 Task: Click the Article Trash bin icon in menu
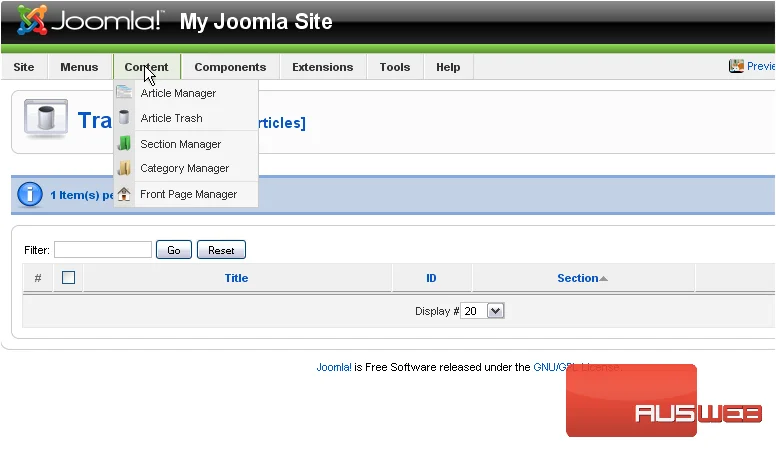pos(124,118)
